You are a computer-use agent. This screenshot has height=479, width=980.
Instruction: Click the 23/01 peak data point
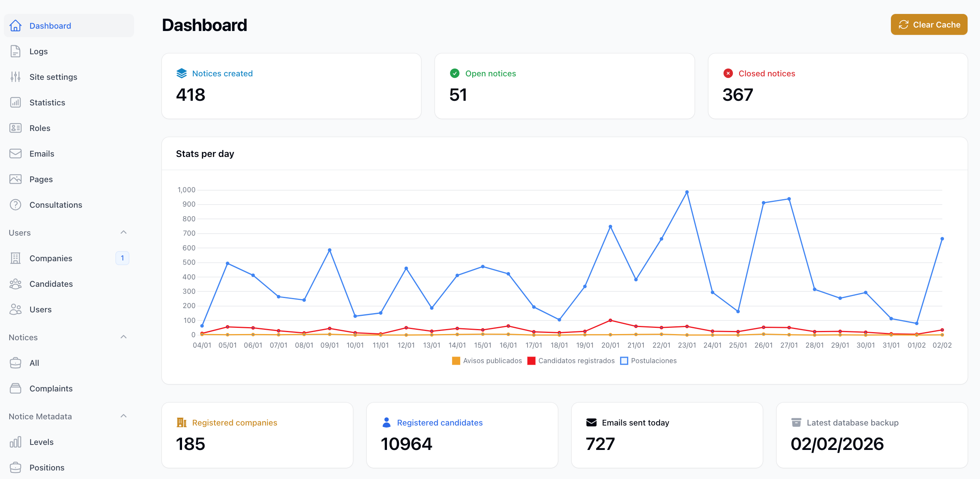tap(687, 192)
